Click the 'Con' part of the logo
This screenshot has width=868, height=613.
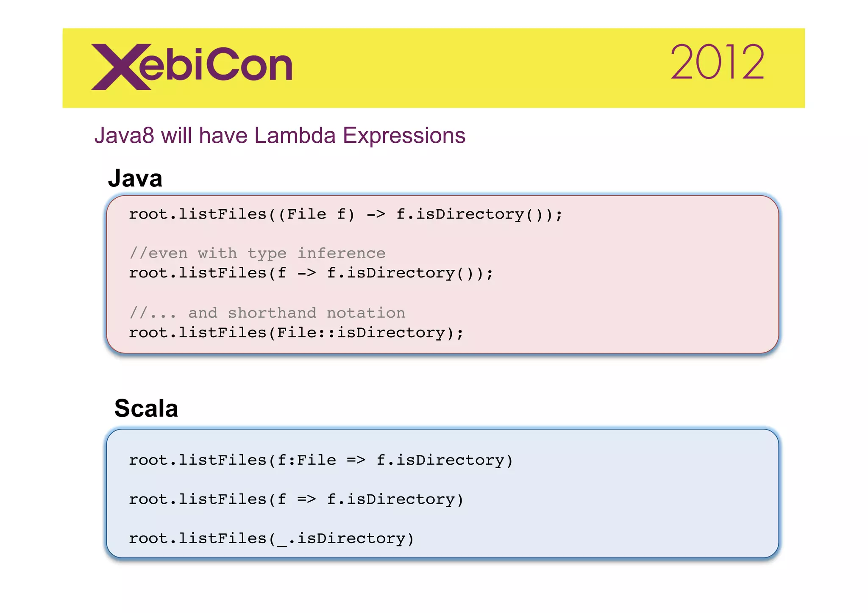pos(250,64)
